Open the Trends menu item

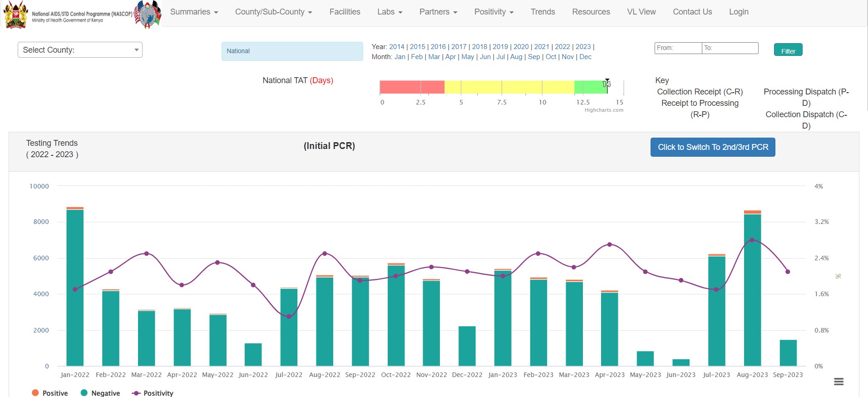coord(542,12)
